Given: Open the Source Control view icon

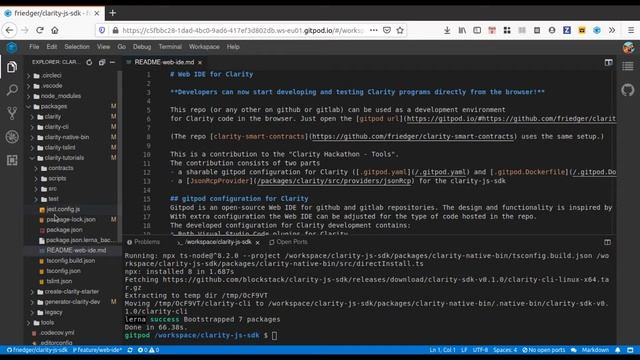Looking at the screenshot, I should click(x=12, y=113).
